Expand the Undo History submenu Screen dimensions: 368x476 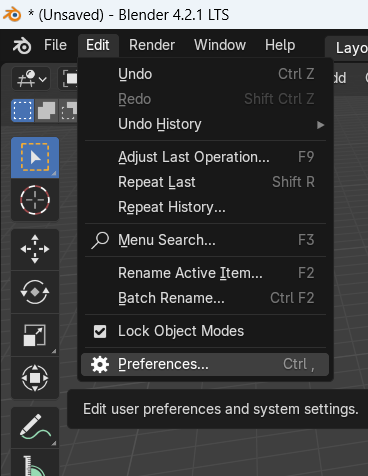tap(205, 124)
